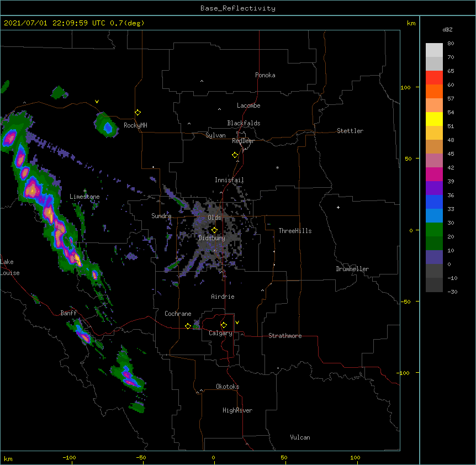Viewport: 476px width, 465px height.
Task: Select the Vulcan label
Action: [x=300, y=437]
